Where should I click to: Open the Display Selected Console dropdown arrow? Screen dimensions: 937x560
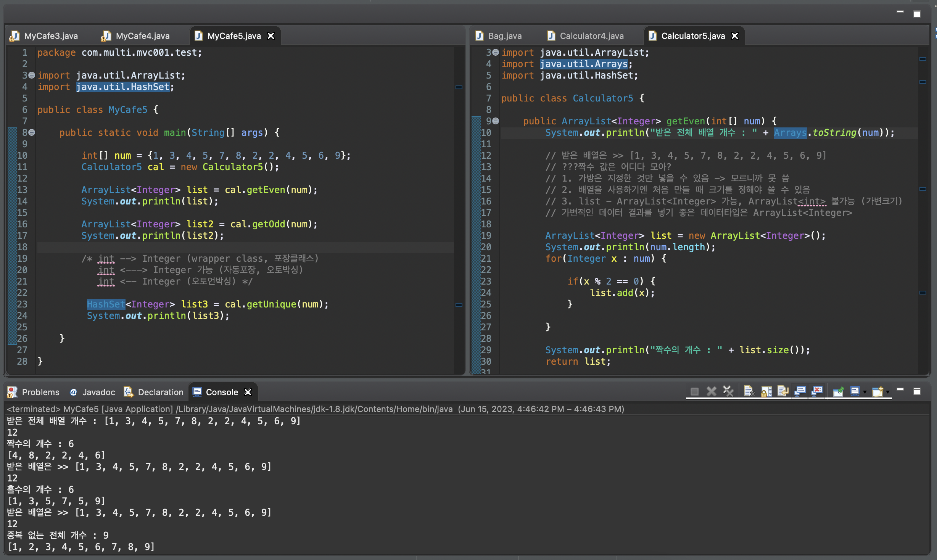click(x=865, y=392)
